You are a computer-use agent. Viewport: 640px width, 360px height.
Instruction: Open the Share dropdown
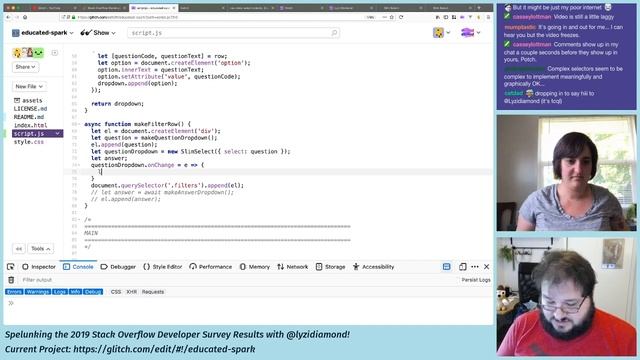point(25,67)
